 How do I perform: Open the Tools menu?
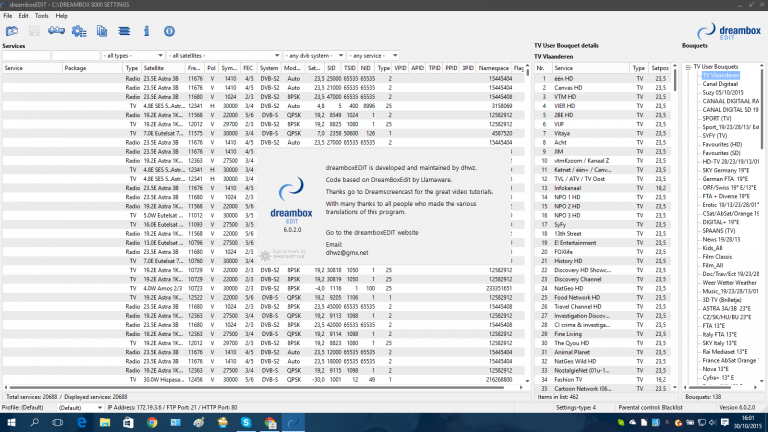coord(41,16)
